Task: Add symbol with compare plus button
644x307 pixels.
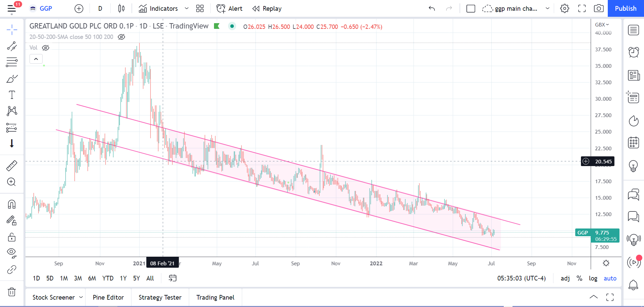Action: tap(79, 9)
